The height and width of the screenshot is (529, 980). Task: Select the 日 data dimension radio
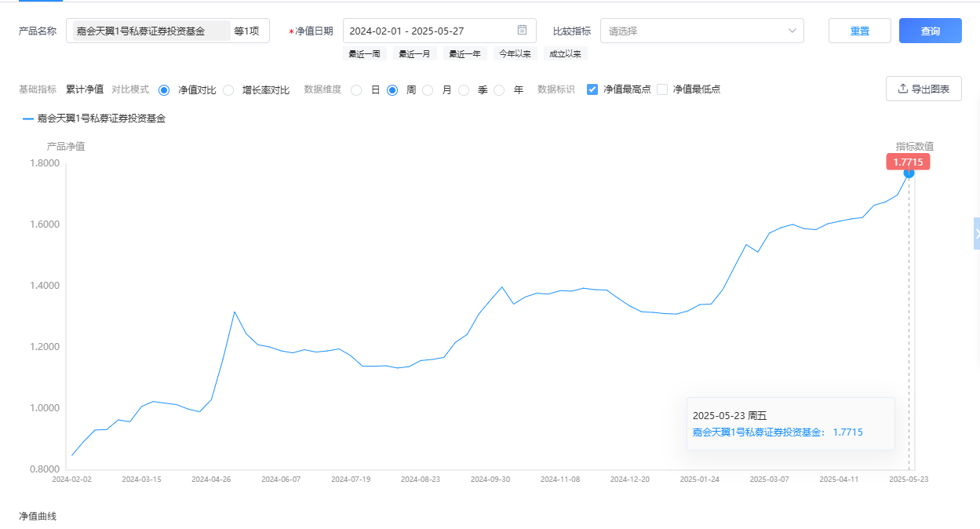click(x=356, y=90)
